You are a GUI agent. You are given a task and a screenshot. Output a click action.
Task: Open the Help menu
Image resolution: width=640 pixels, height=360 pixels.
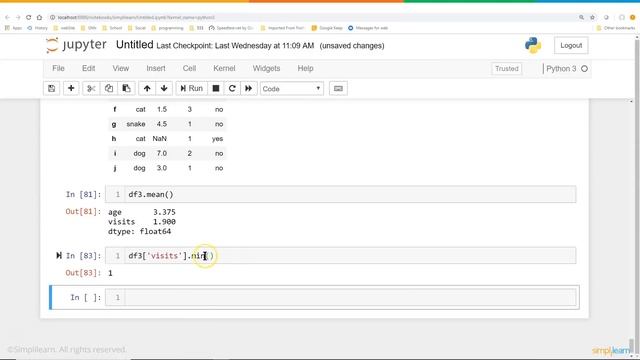coord(305,69)
